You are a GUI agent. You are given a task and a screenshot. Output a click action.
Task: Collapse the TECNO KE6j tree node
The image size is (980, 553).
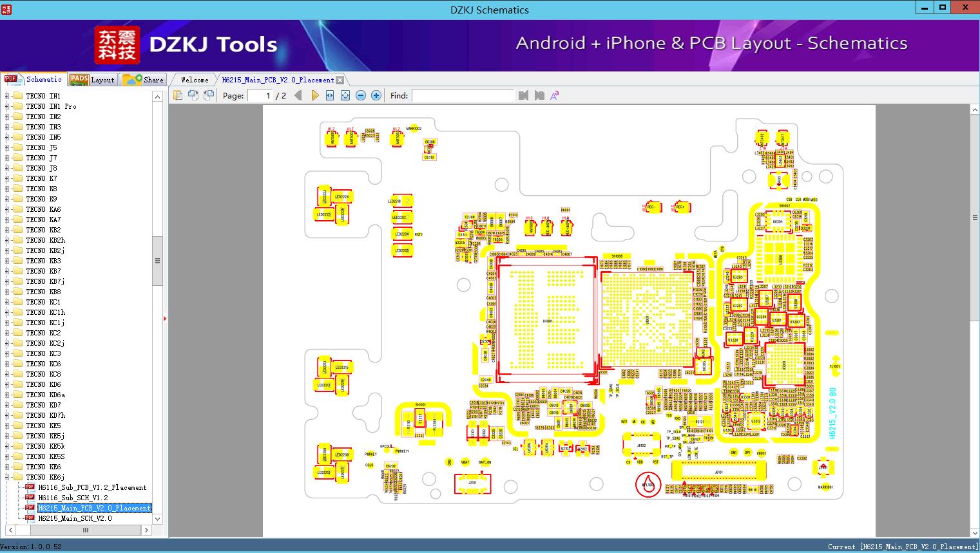coord(7,477)
